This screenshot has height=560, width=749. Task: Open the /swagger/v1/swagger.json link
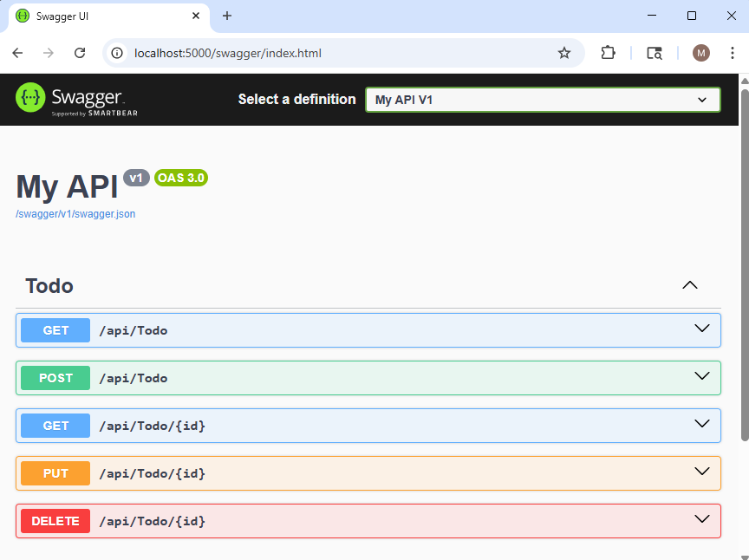tap(75, 213)
